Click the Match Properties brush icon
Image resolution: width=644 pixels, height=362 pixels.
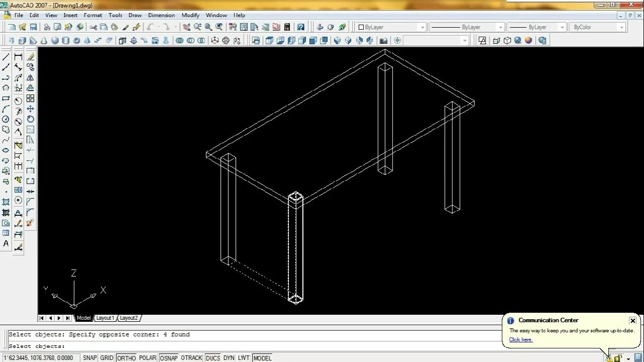pyautogui.click(x=125, y=27)
